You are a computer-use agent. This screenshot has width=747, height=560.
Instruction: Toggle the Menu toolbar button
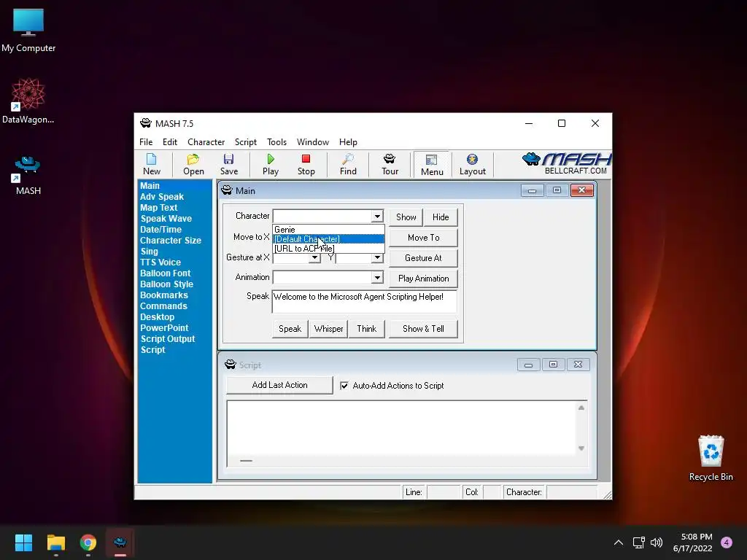tap(432, 165)
